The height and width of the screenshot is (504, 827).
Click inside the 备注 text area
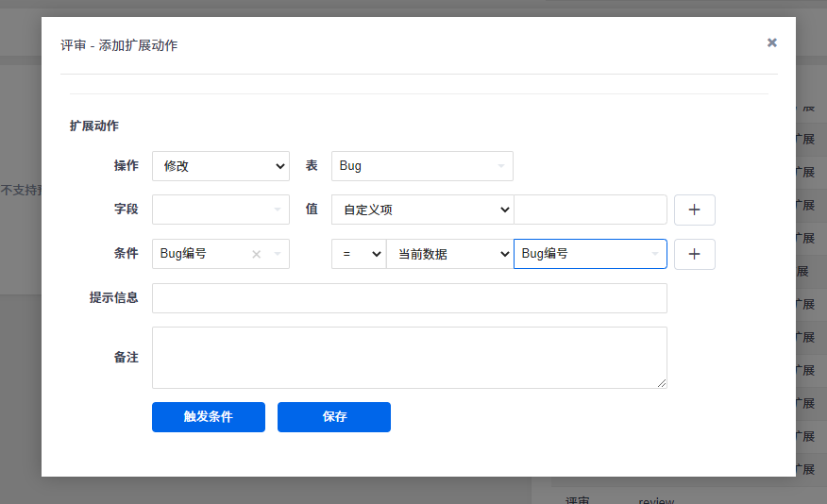coord(409,357)
